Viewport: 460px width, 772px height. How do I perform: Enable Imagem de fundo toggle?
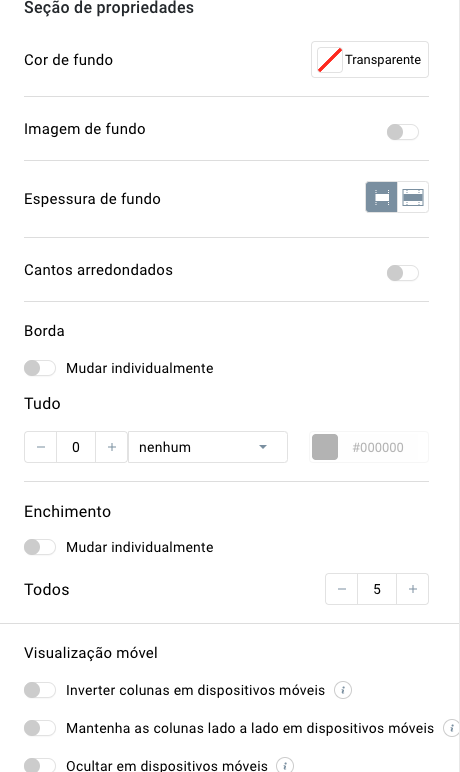[402, 132]
